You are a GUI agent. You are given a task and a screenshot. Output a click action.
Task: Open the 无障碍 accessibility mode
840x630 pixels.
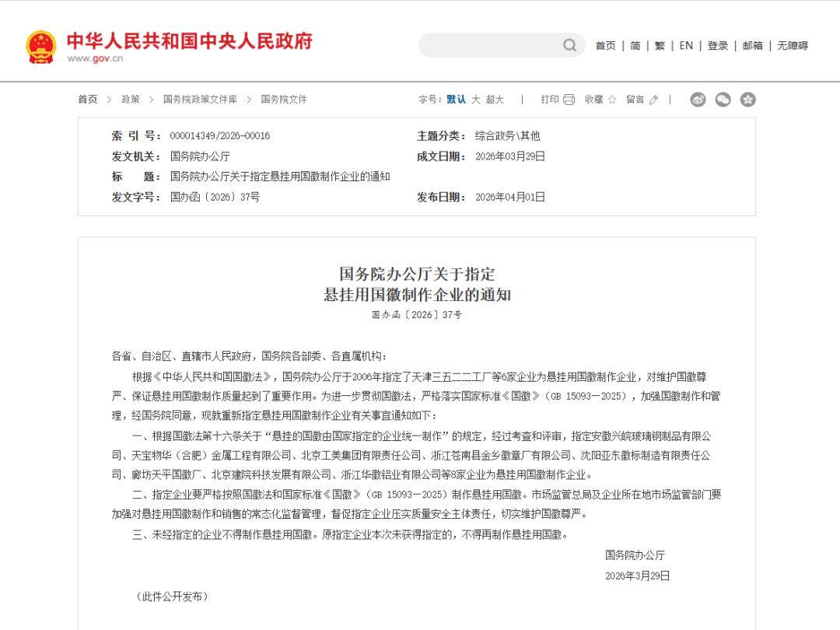(x=793, y=46)
